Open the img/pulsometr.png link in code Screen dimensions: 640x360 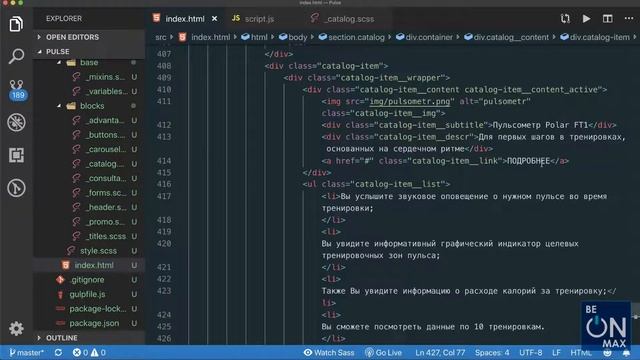coord(410,101)
